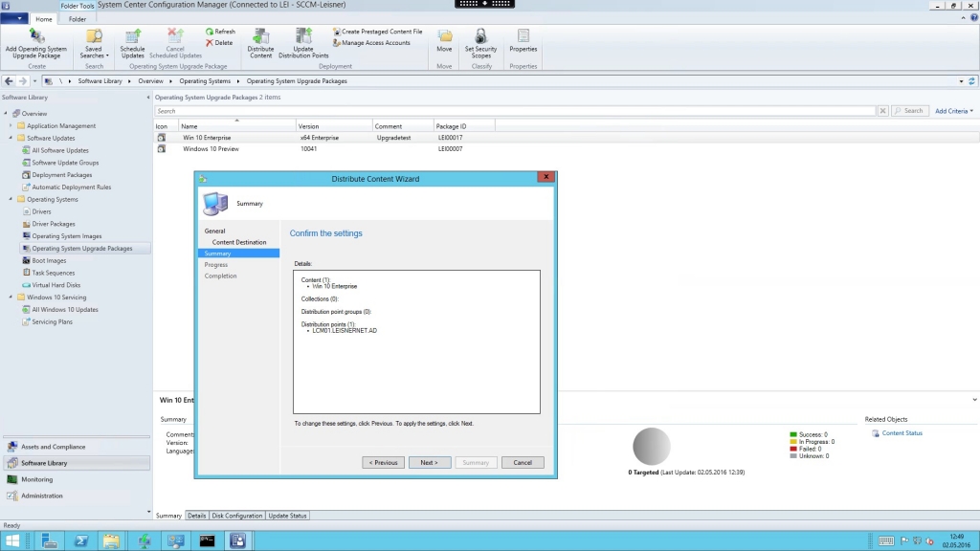This screenshot has width=980, height=551.
Task: Click the help icon in ribbon corner
Action: [973, 18]
